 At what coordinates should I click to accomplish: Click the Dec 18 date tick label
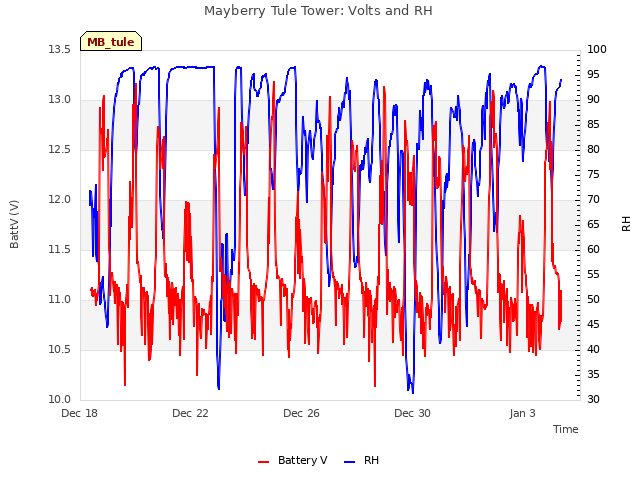[x=80, y=413]
